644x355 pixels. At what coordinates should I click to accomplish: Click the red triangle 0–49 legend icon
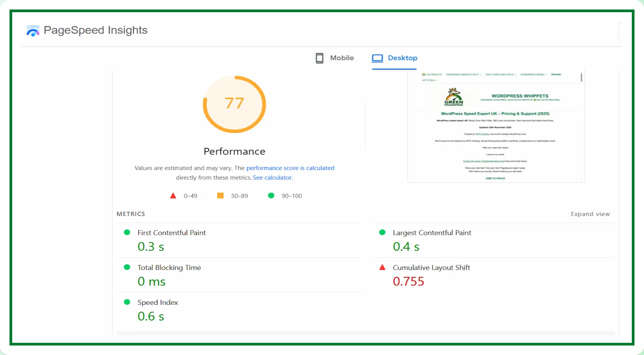coord(173,196)
